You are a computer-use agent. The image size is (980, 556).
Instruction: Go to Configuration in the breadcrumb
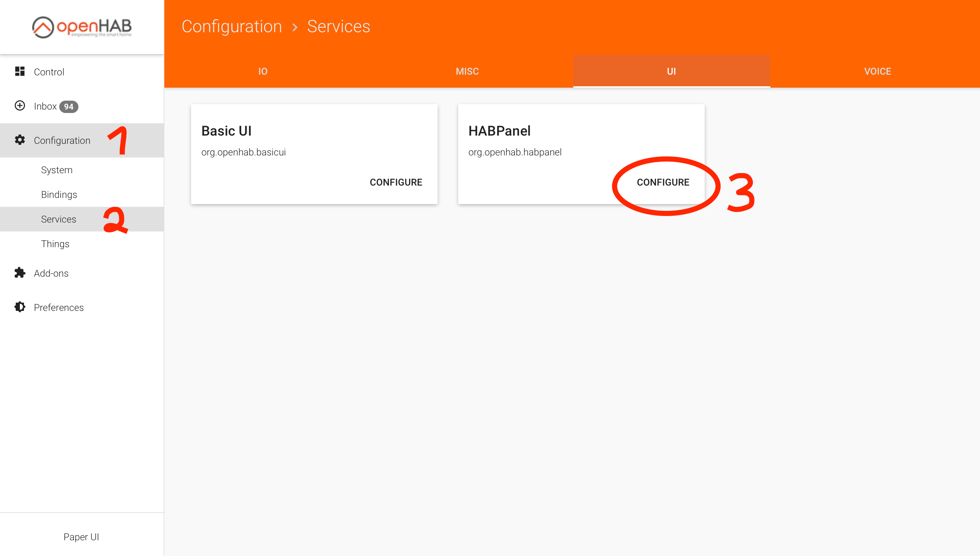click(x=231, y=26)
